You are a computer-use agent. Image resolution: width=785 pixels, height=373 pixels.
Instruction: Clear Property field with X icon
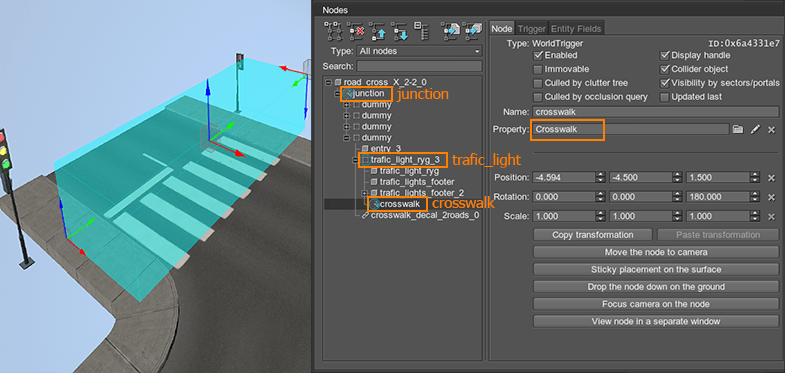(771, 129)
